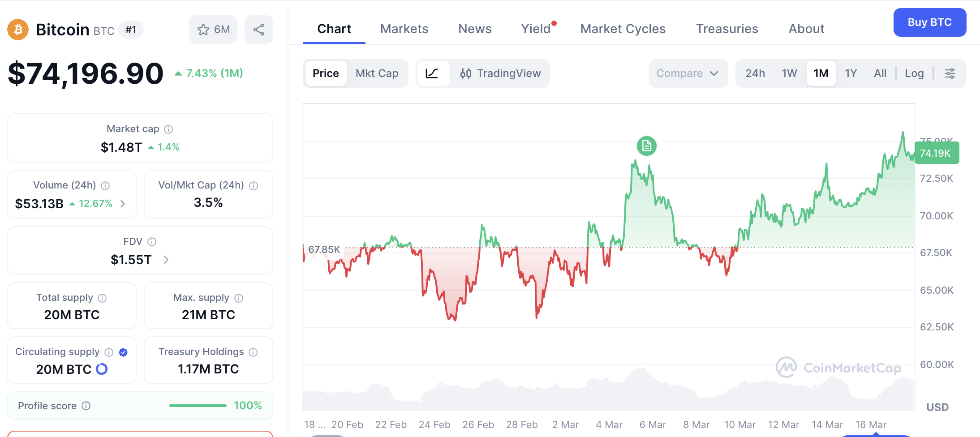Switch to the TradingView chart
Screen dimensions: 980x437
tap(500, 73)
